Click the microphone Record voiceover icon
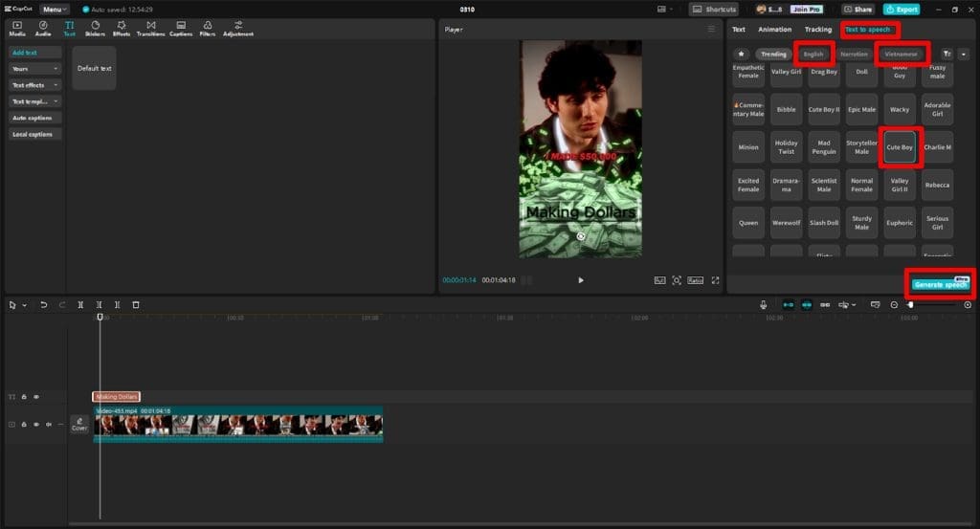Screen dimensions: 980x529 coord(763,305)
